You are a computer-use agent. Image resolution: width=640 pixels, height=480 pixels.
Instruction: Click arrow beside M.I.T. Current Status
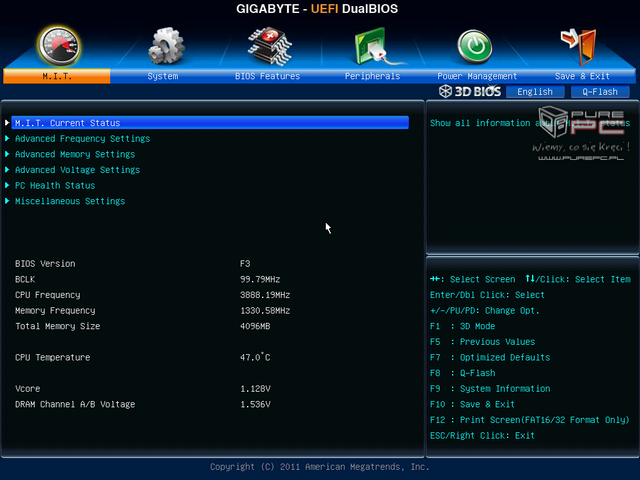(7, 122)
